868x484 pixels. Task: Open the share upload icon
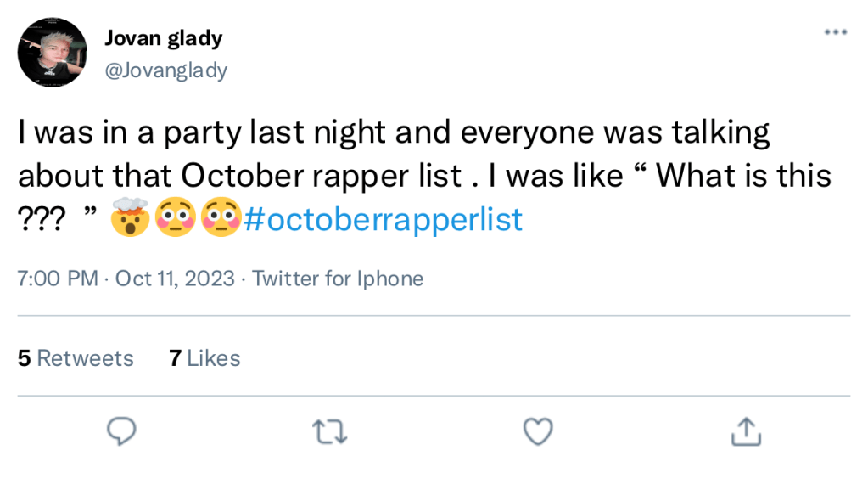coord(744,432)
